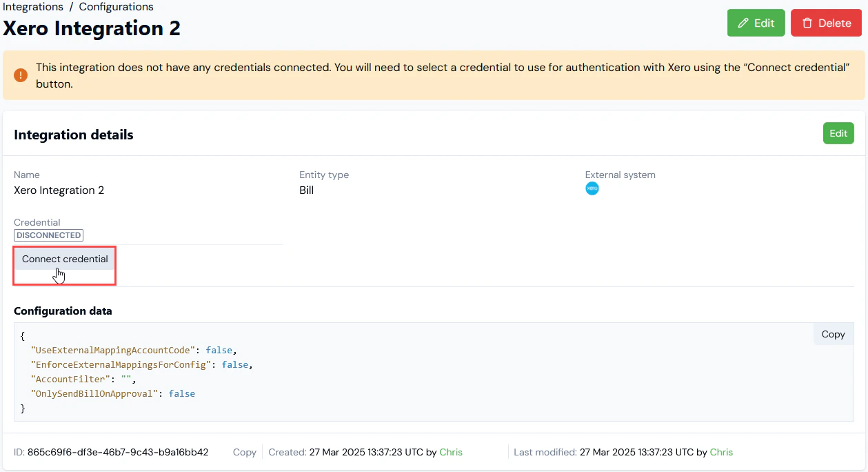Open Chris profile link next to Created

click(x=451, y=452)
